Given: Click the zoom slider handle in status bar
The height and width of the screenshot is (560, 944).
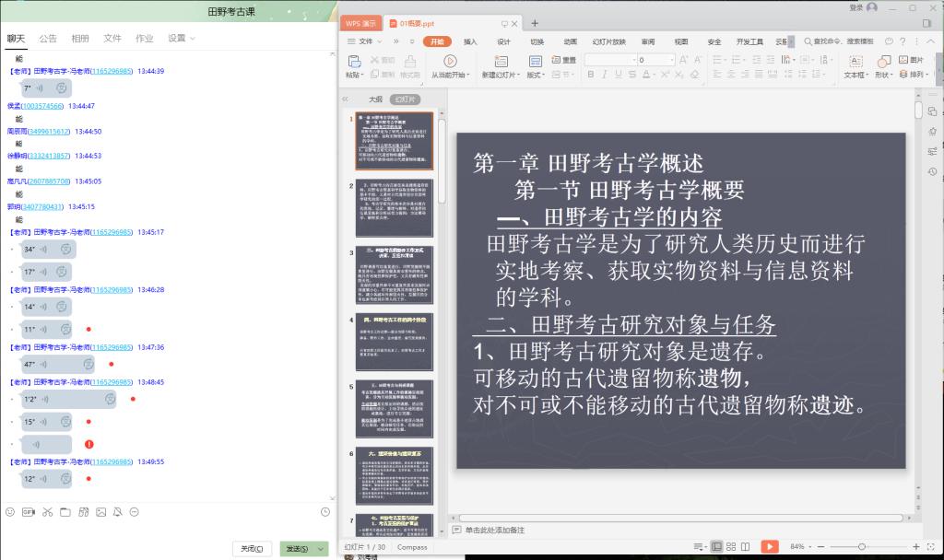Looking at the screenshot, I should pyautogui.click(x=861, y=546).
